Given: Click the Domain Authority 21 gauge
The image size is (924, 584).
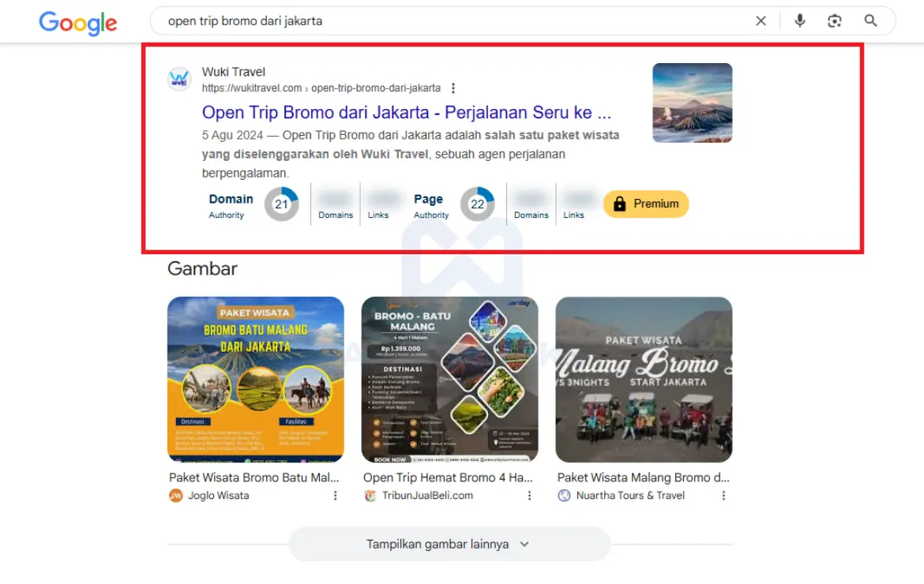Looking at the screenshot, I should 282,204.
